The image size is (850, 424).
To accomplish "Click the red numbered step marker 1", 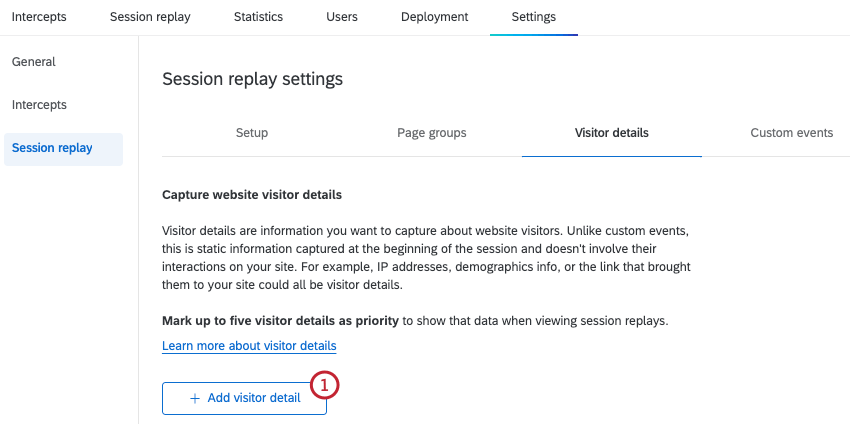I will 324,386.
